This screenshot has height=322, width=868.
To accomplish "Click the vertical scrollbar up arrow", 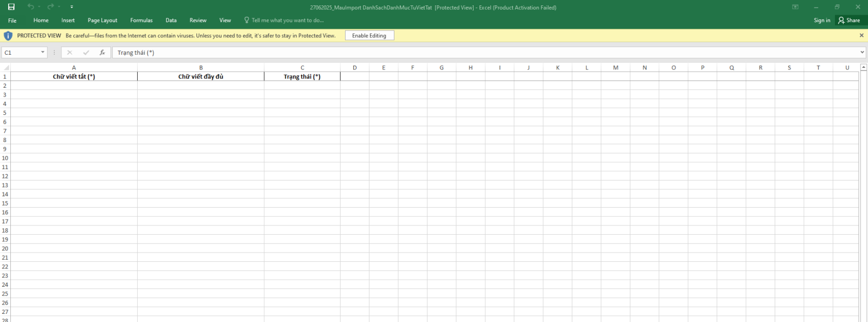I will (863, 68).
